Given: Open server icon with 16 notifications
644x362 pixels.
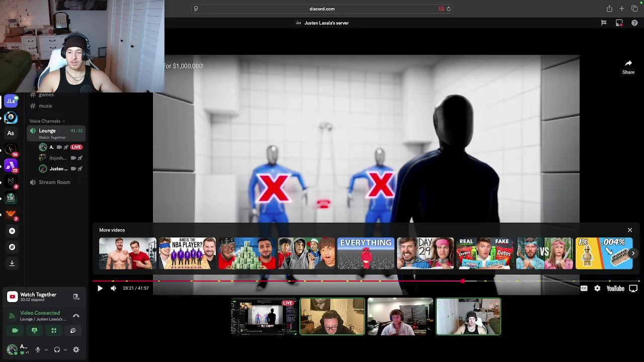Looking at the screenshot, I should [x=11, y=149].
